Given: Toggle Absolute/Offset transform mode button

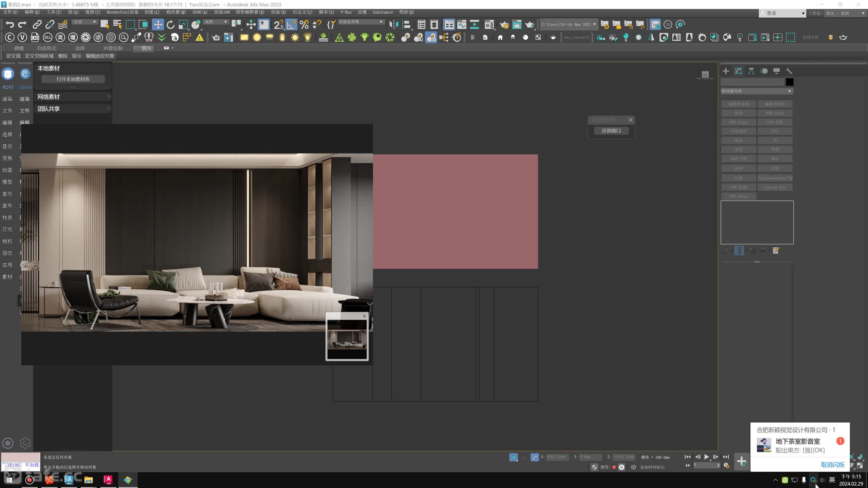Looking at the screenshot, I should tap(534, 457).
